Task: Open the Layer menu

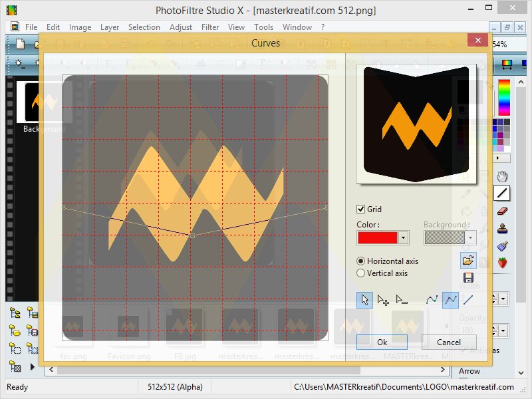Action: click(110, 27)
